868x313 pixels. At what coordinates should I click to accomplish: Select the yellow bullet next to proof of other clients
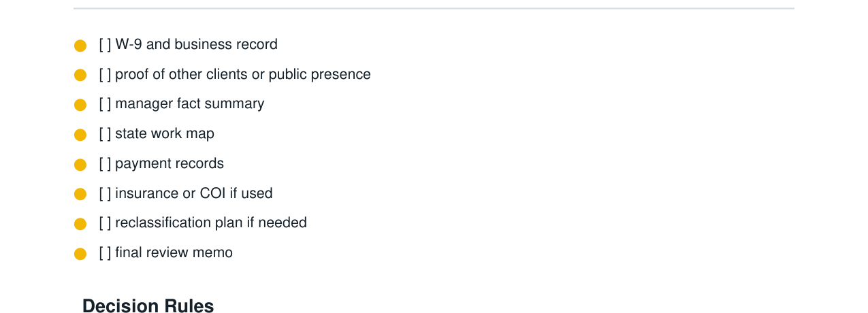pyautogui.click(x=80, y=76)
